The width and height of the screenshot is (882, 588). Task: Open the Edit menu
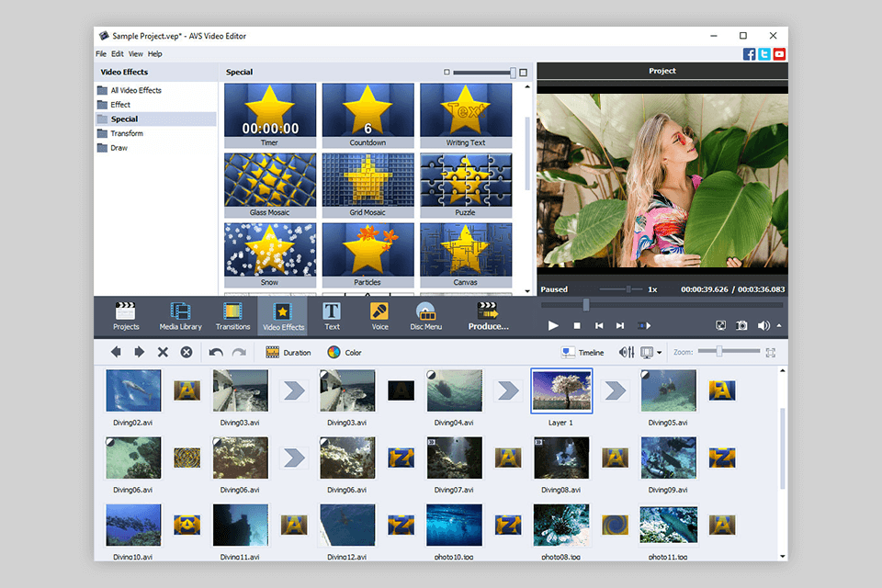click(118, 53)
